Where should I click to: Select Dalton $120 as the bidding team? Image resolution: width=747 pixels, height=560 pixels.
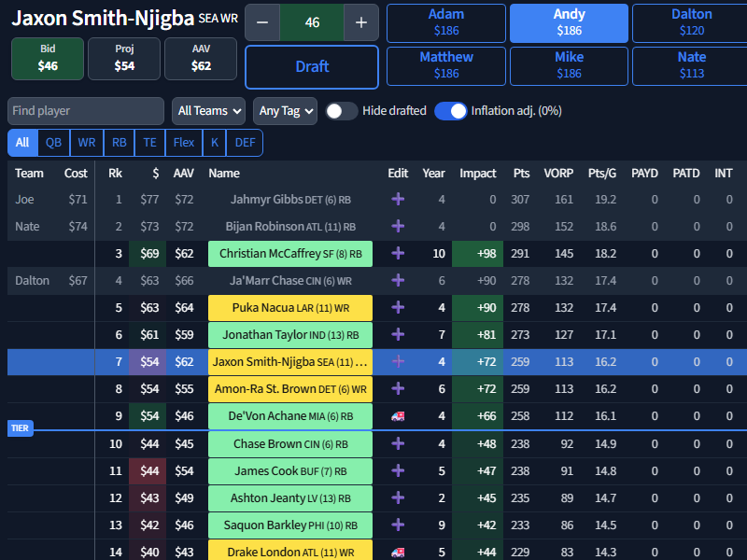point(692,22)
